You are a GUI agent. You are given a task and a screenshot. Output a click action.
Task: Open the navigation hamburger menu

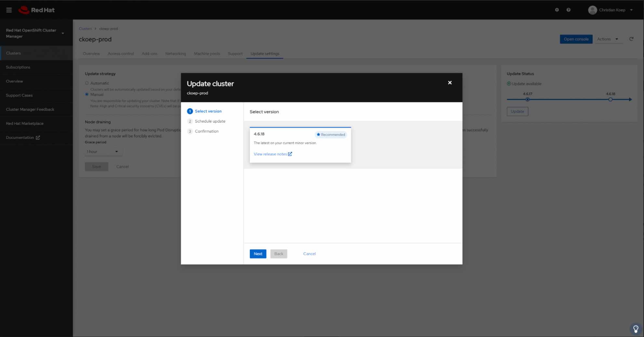click(x=9, y=10)
